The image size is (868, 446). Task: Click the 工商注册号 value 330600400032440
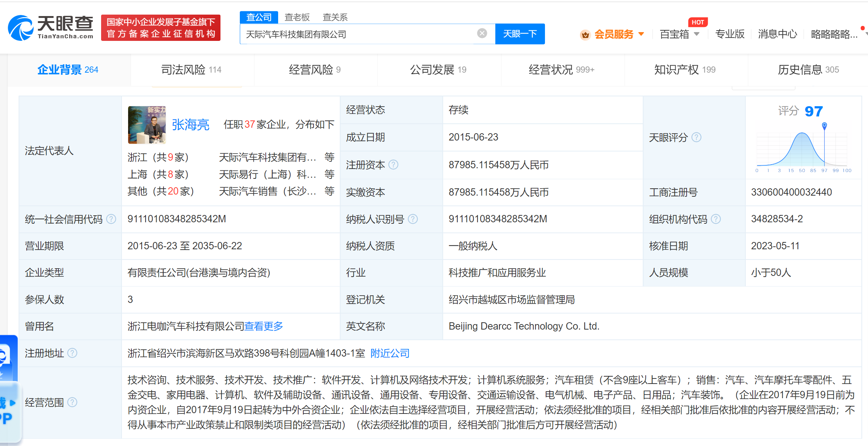791,192
